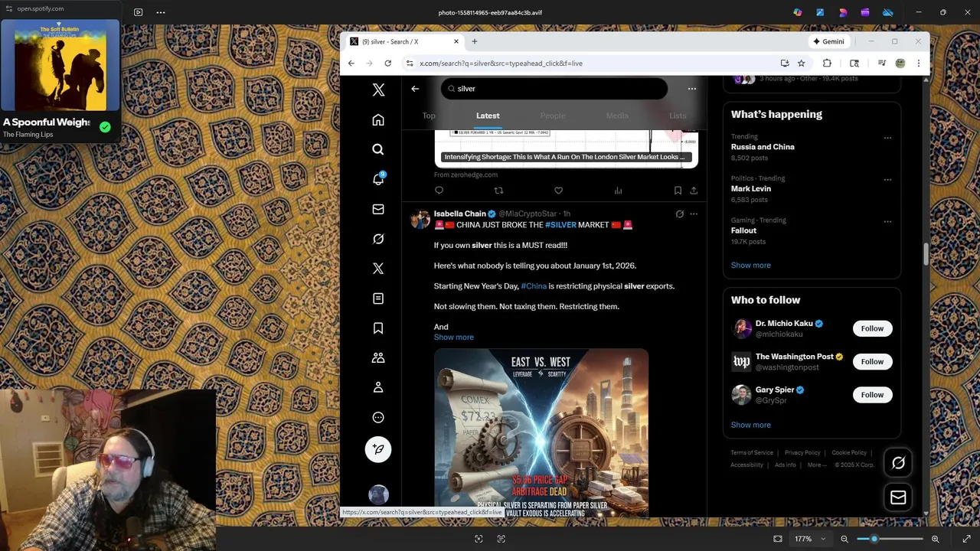Open Communities icon in X sidebar

(378, 358)
